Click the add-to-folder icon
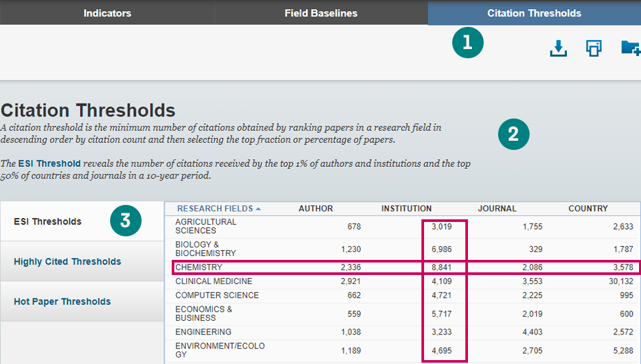Image resolution: width=641 pixels, height=364 pixels. [631, 48]
